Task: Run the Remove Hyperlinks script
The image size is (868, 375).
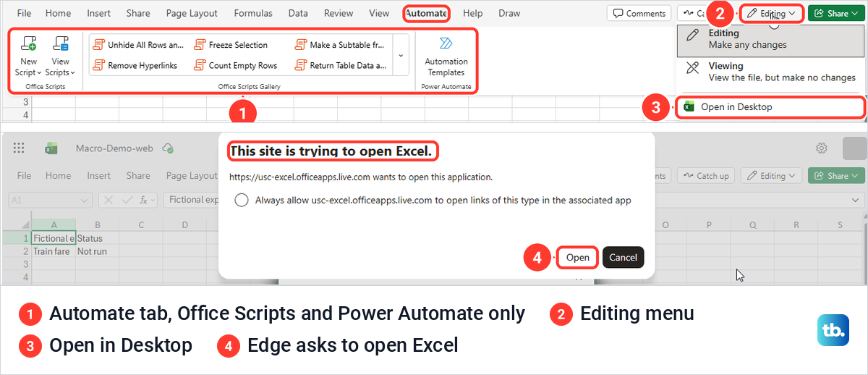Action: coord(135,65)
